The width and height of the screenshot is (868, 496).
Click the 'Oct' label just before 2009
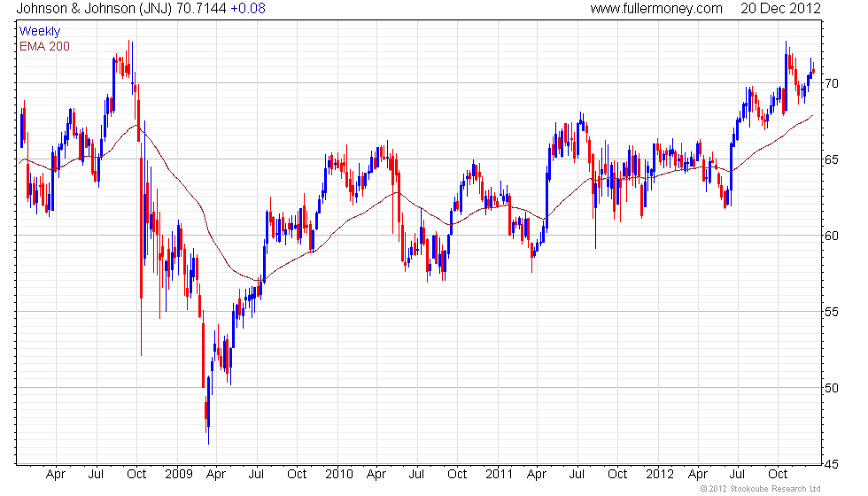tap(136, 474)
